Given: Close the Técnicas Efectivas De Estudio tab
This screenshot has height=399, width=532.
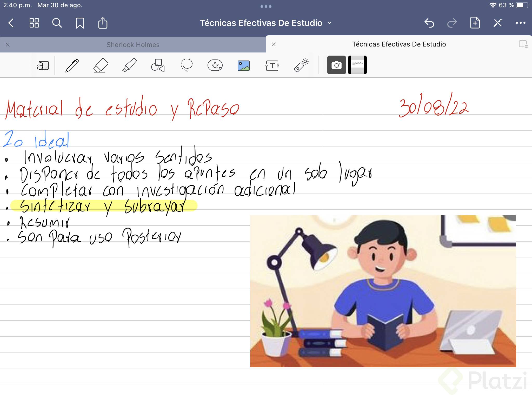Looking at the screenshot, I should tap(274, 44).
